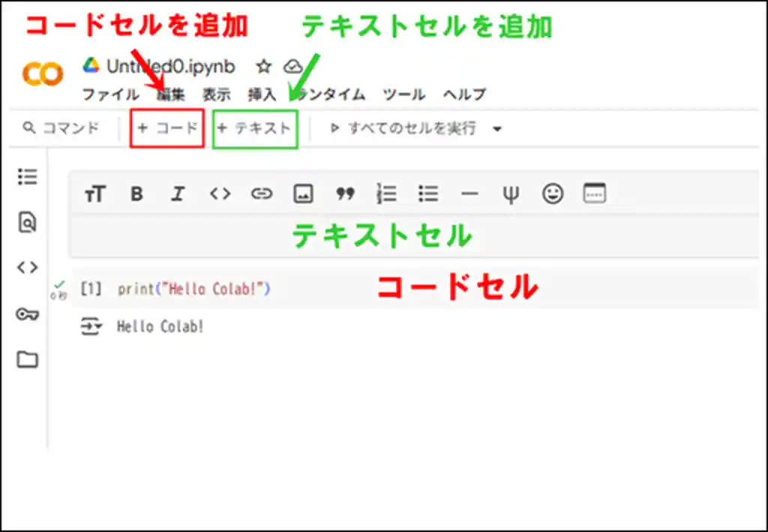Star the Untitled0.ipynb notebook
The height and width of the screenshot is (532, 768).
click(263, 66)
